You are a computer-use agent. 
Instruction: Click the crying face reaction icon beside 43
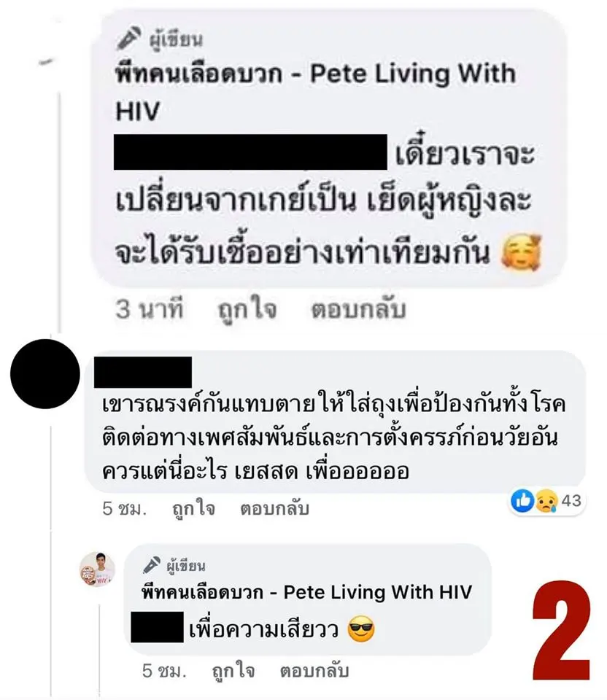(546, 501)
